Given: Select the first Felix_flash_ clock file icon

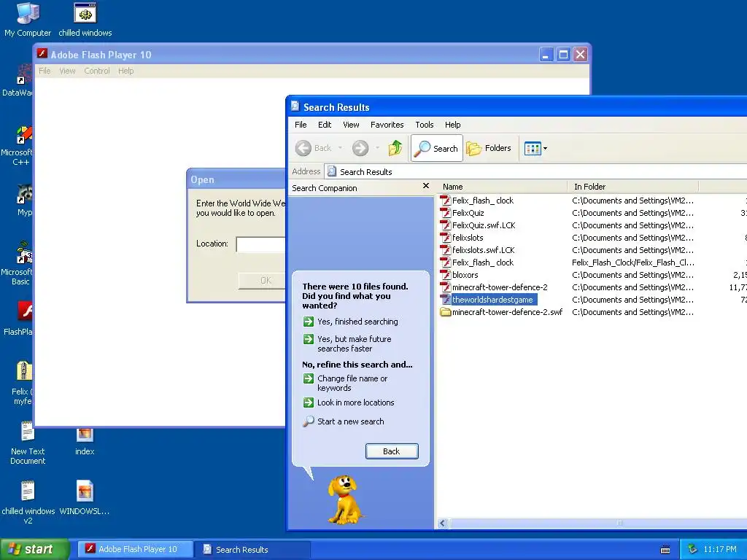Looking at the screenshot, I should point(446,201).
